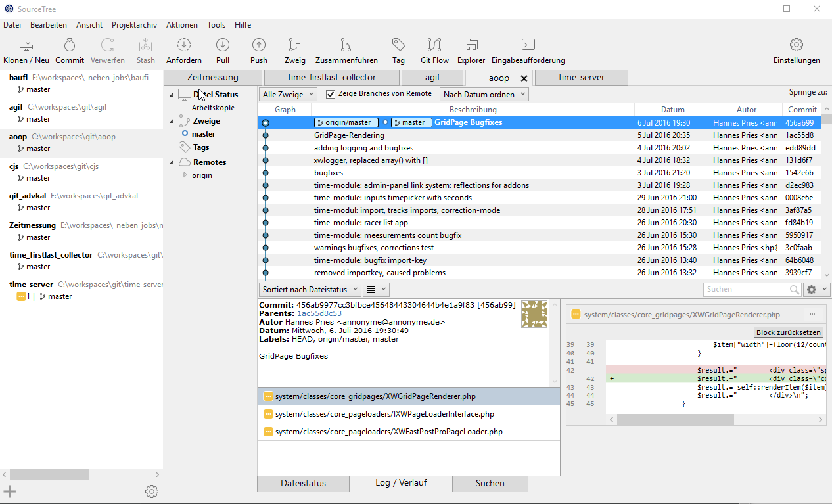This screenshot has width=832, height=504.
Task: Open the Alle Zweige dropdown
Action: pyautogui.click(x=289, y=95)
